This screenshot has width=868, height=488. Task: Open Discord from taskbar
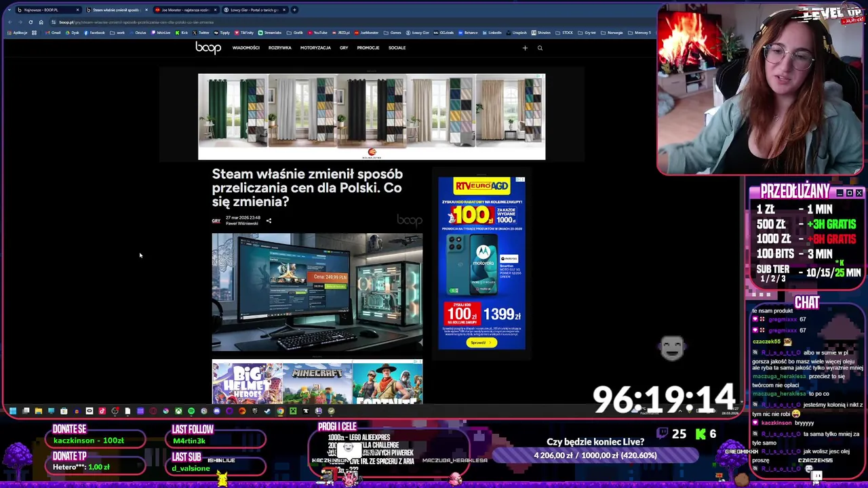(x=217, y=411)
